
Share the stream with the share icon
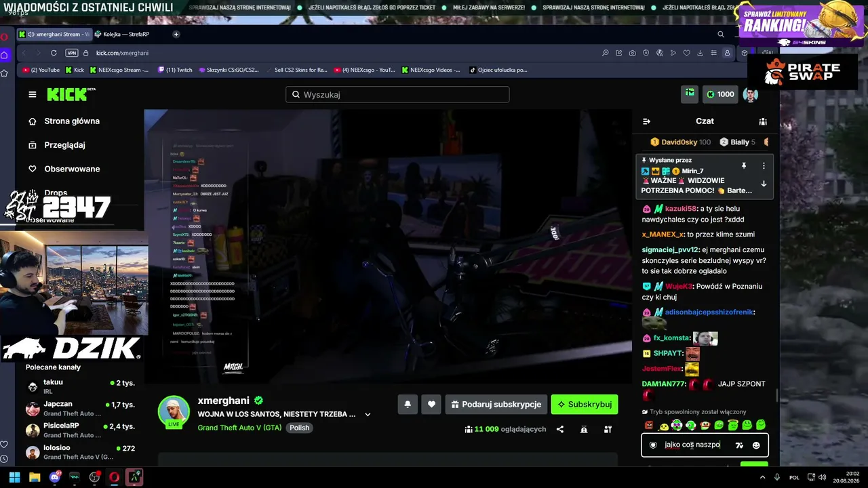(560, 429)
